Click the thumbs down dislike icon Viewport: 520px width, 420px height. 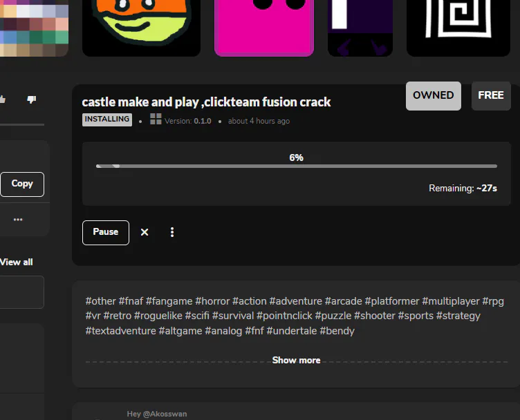(32, 99)
